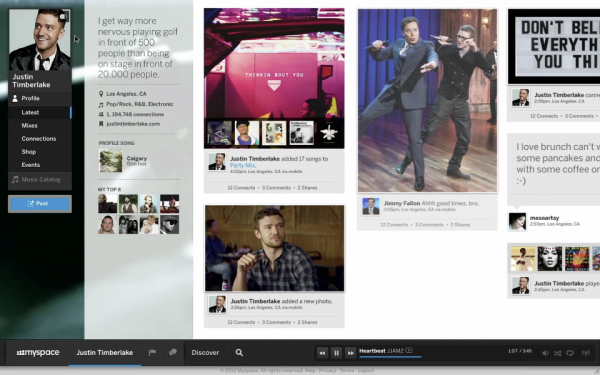Toggle shuffle playback
Screen dimensions: 600x375
tap(558, 353)
